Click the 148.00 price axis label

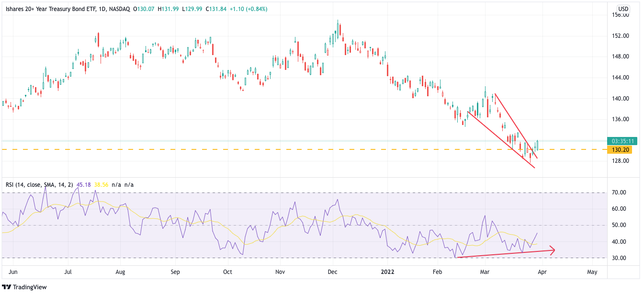[x=621, y=57]
